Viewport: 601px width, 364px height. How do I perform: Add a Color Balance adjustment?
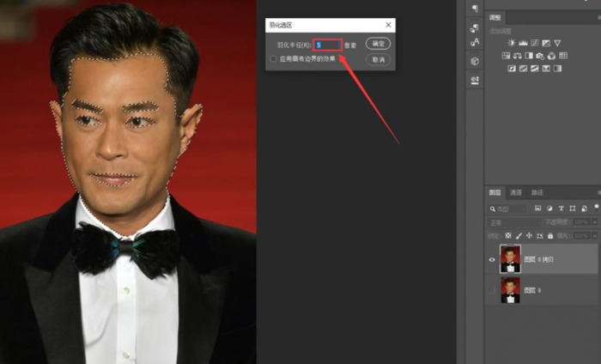pos(518,56)
